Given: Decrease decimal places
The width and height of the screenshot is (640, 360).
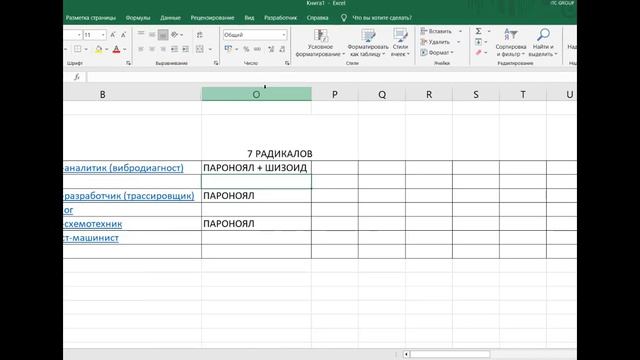Looking at the screenshot, I should (282, 49).
